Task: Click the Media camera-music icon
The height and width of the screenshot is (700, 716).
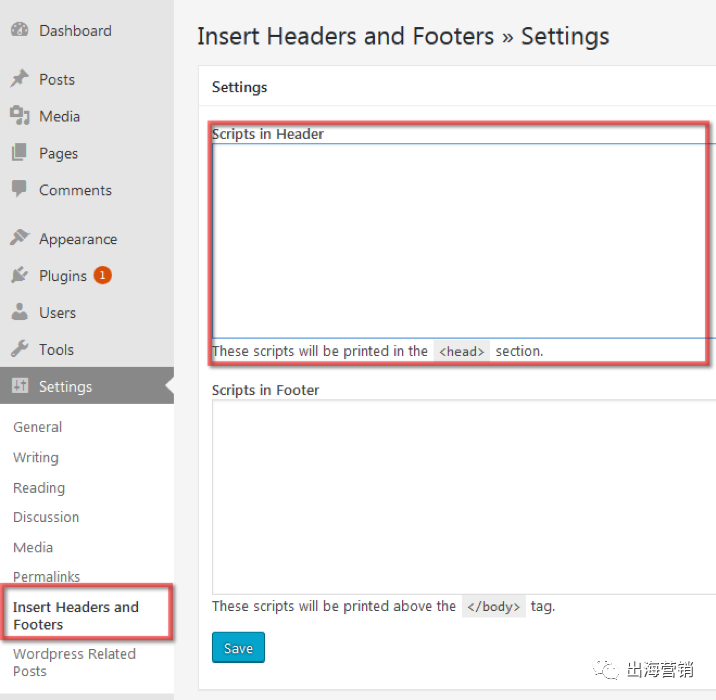Action: point(20,115)
